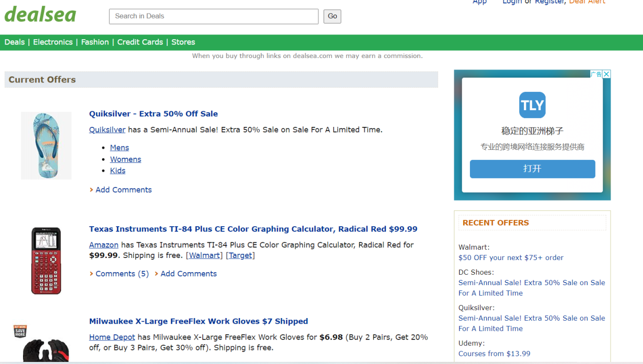Open the Electronics menu item
The height and width of the screenshot is (364, 643).
(x=53, y=42)
